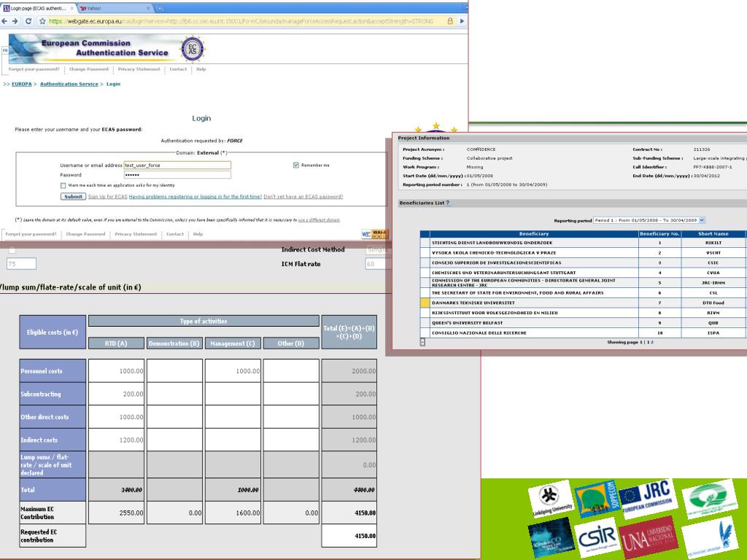Click the small page icon below the beneficiary table
The height and width of the screenshot is (560, 747).
click(422, 342)
